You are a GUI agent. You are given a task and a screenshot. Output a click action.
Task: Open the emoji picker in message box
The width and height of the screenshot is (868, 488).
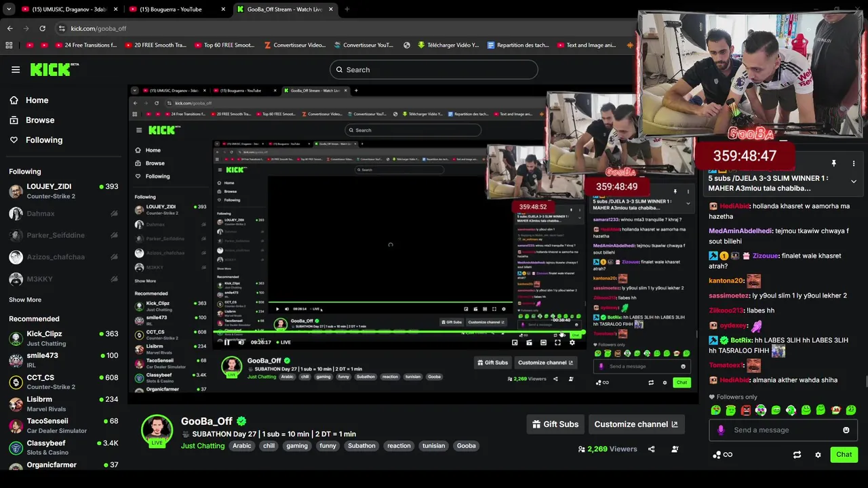click(x=846, y=430)
